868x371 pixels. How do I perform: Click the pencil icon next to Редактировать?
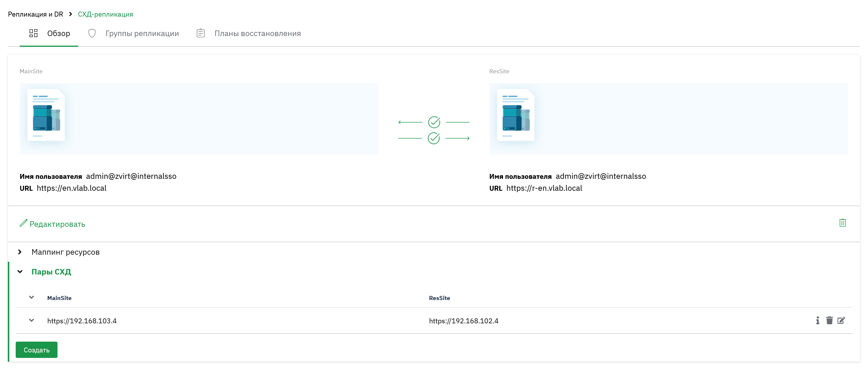pos(23,223)
